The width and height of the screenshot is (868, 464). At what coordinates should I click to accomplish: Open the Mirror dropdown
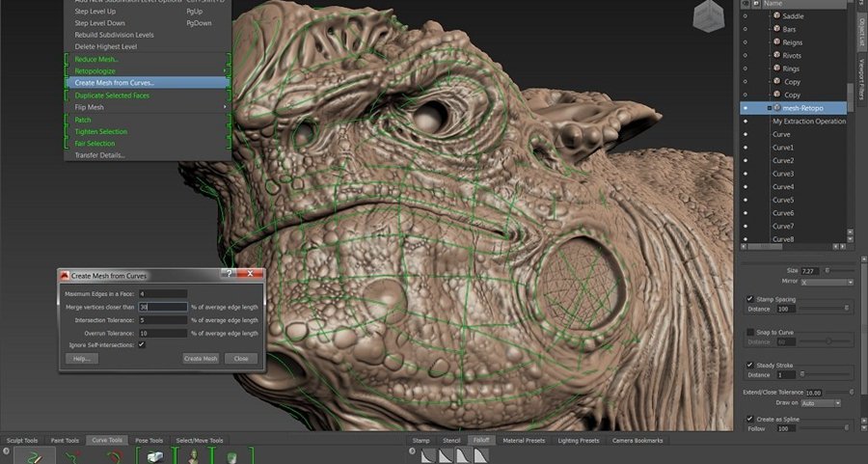click(827, 282)
